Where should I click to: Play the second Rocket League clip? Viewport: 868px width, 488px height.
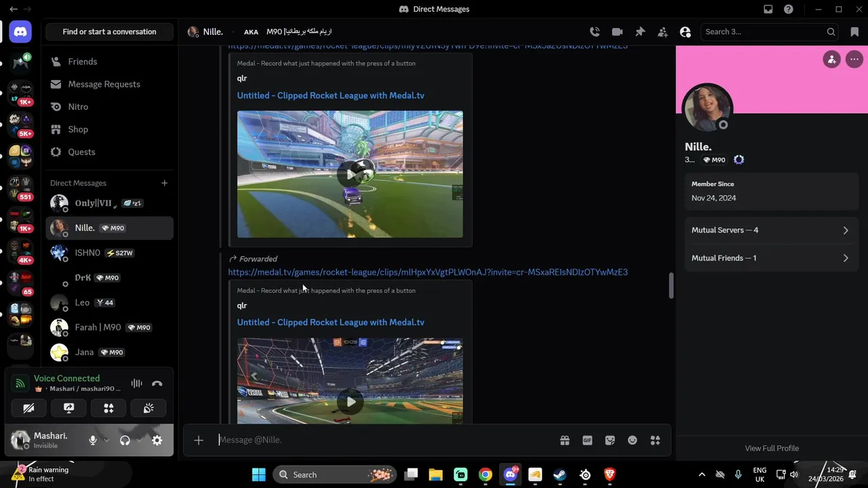(x=350, y=401)
